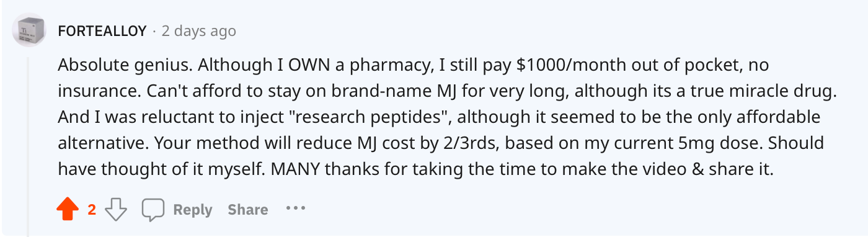Click the Reply button text
The image size is (868, 237).
coord(193,210)
